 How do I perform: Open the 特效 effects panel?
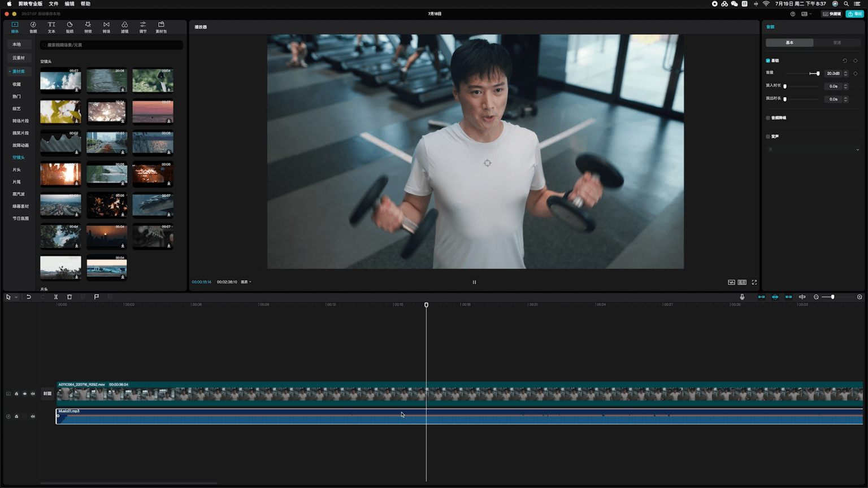pos(88,27)
